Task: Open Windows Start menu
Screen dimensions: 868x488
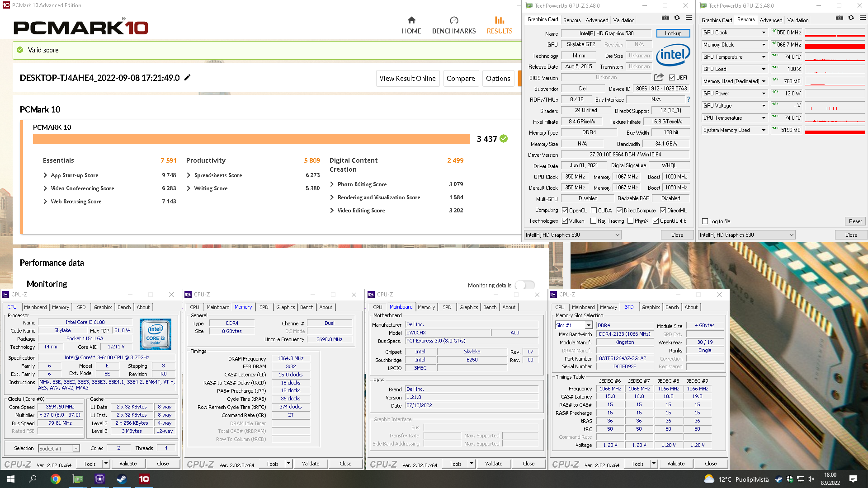Action: 11,479
